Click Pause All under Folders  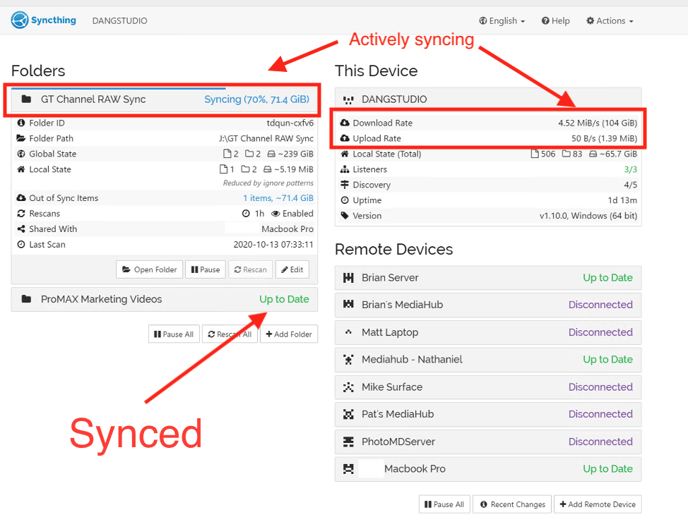pos(174,334)
